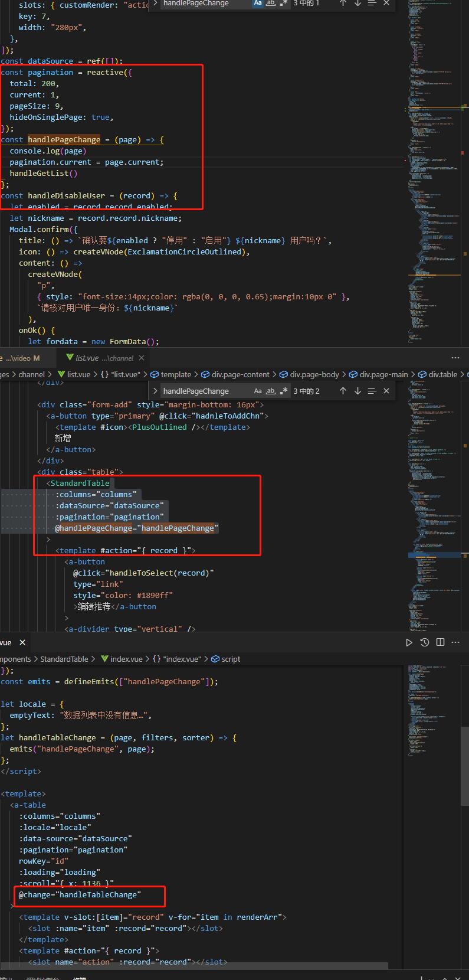Open timeline history icon in bottom editor toolbar
Screen dimensions: 469x980
click(424, 642)
